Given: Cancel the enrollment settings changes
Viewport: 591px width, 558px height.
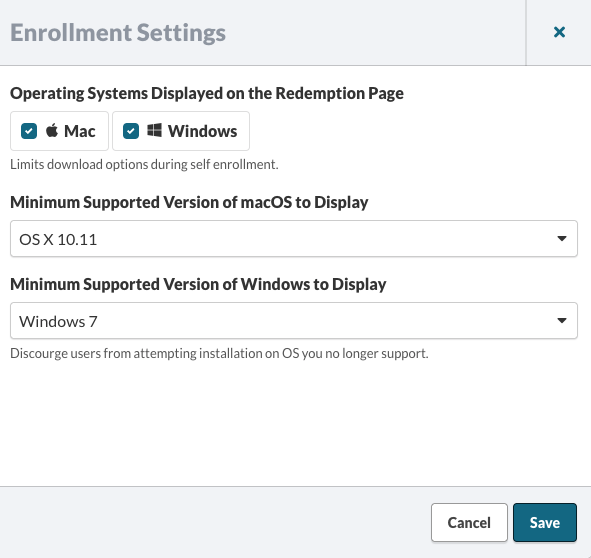Looking at the screenshot, I should pos(469,523).
